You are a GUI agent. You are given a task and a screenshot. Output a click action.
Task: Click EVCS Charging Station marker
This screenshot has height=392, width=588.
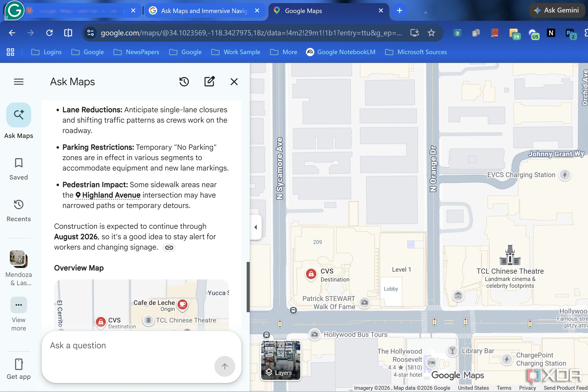tap(565, 174)
